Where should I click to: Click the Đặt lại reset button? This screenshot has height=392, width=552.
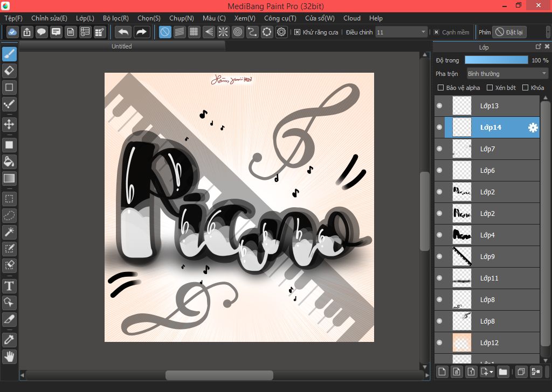click(509, 32)
